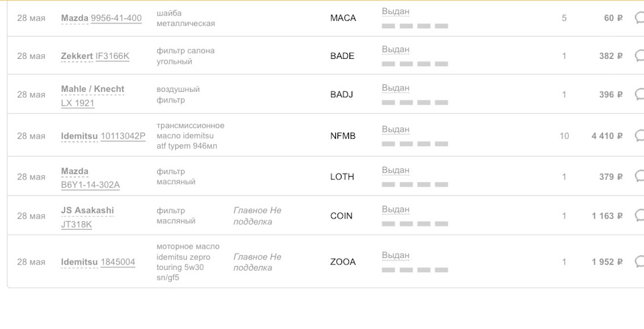
Task: Open comment bubble for Idemitsu 10113042P row
Action: point(639,136)
